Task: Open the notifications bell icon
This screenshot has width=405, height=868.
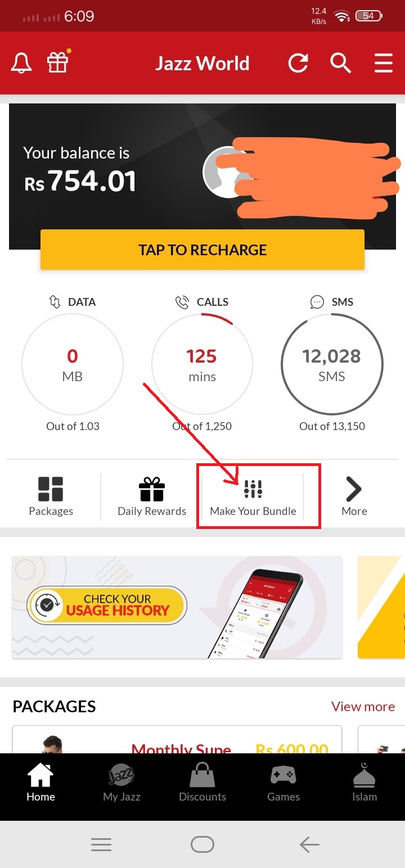Action: click(21, 63)
